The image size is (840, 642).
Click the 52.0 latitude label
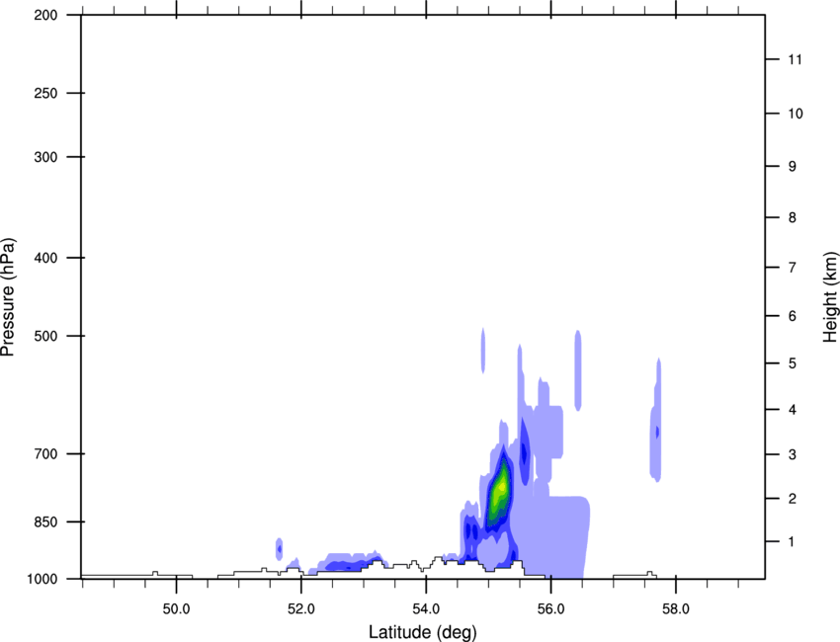(301, 609)
